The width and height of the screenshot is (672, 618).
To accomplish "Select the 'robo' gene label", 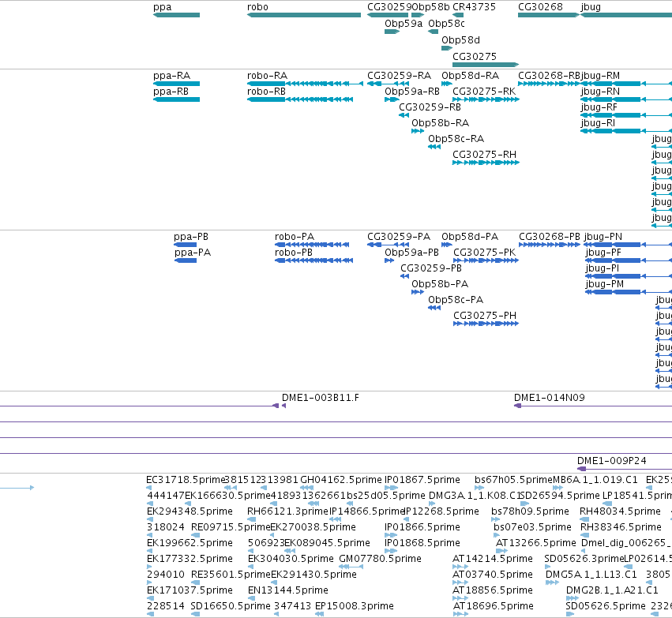I will coord(257,7).
